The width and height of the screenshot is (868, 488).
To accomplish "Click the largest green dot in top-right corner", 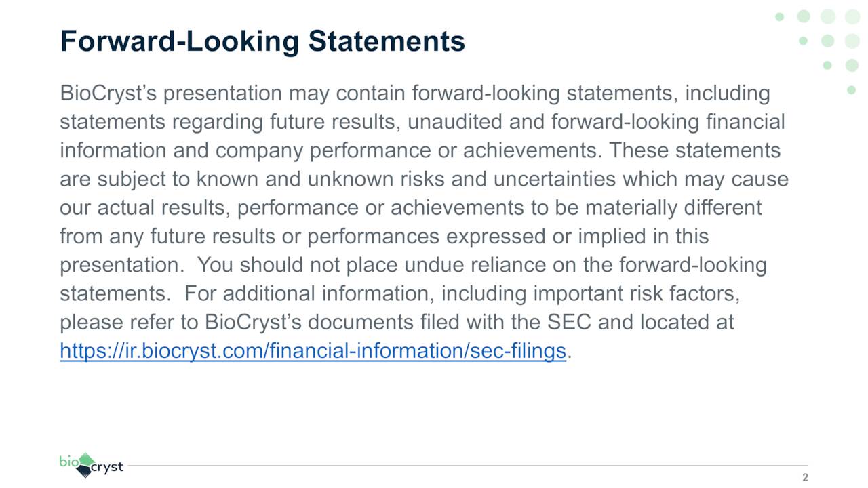I will (x=852, y=17).
